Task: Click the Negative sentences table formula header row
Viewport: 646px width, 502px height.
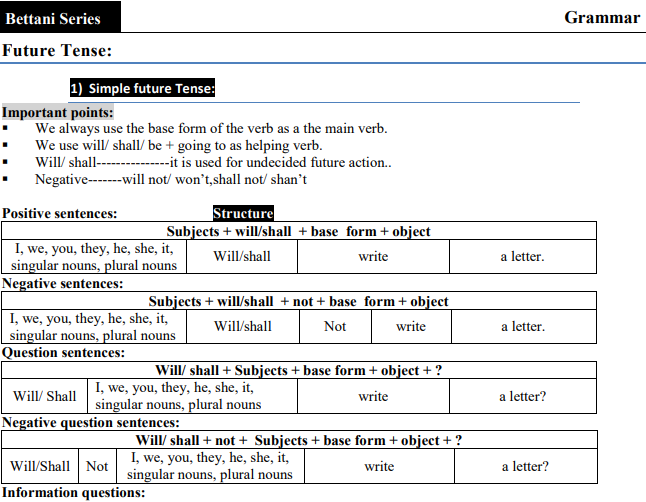Action: (x=298, y=301)
